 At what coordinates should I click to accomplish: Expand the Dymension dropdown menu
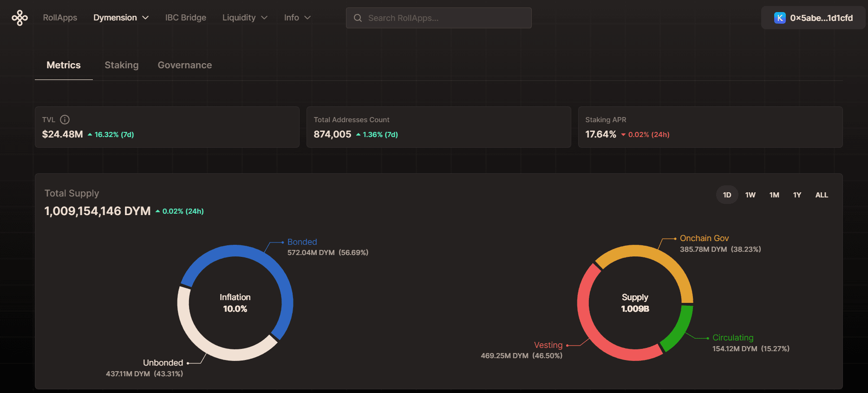click(121, 18)
